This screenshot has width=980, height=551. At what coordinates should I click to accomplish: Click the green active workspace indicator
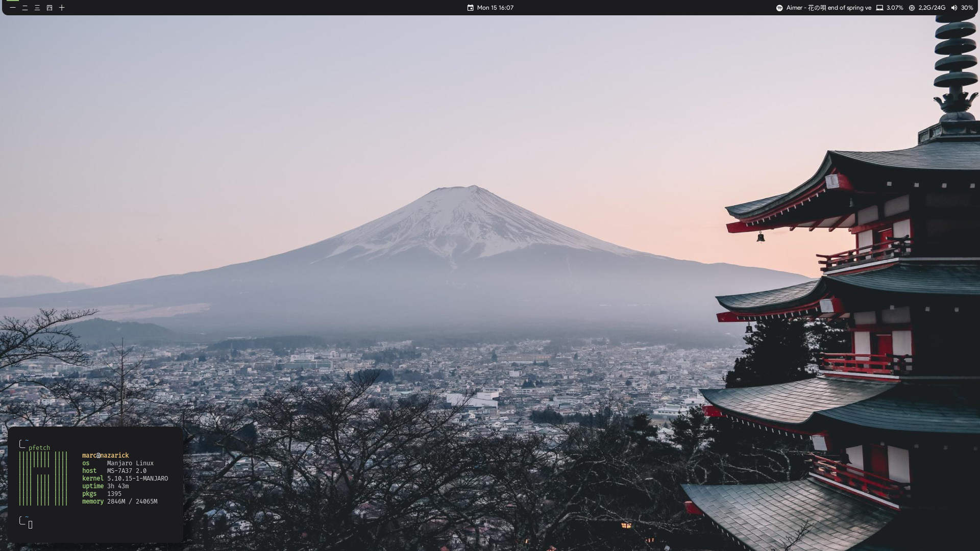(13, 1)
